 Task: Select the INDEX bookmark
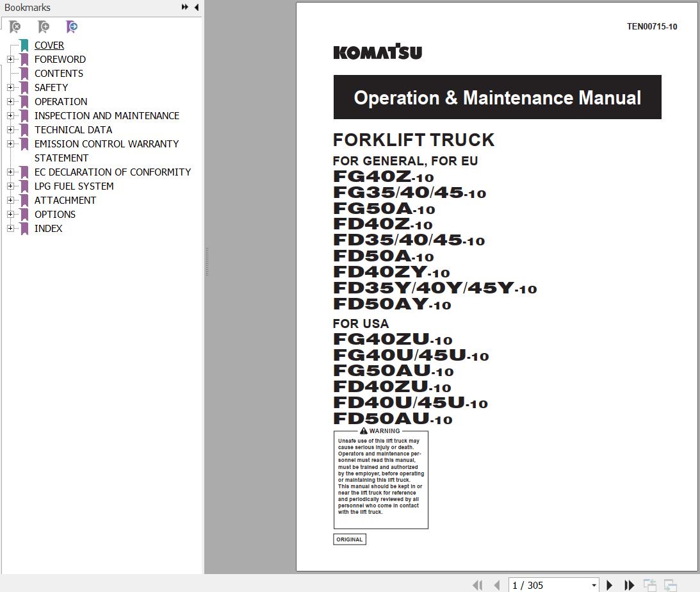(x=48, y=229)
